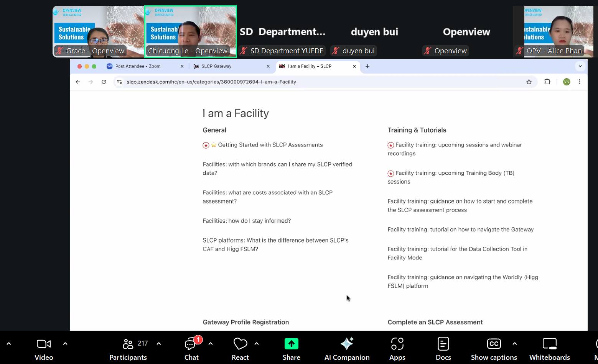Open browser tab search dropdown
This screenshot has width=598, height=364.
click(x=580, y=66)
